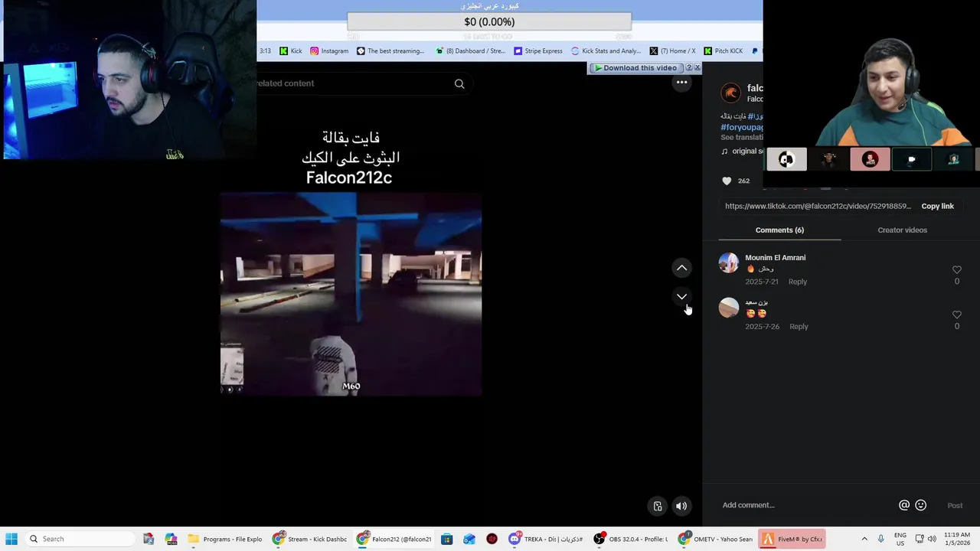980x551 pixels.
Task: Open Programs - File Explorer from taskbar
Action: (x=225, y=539)
